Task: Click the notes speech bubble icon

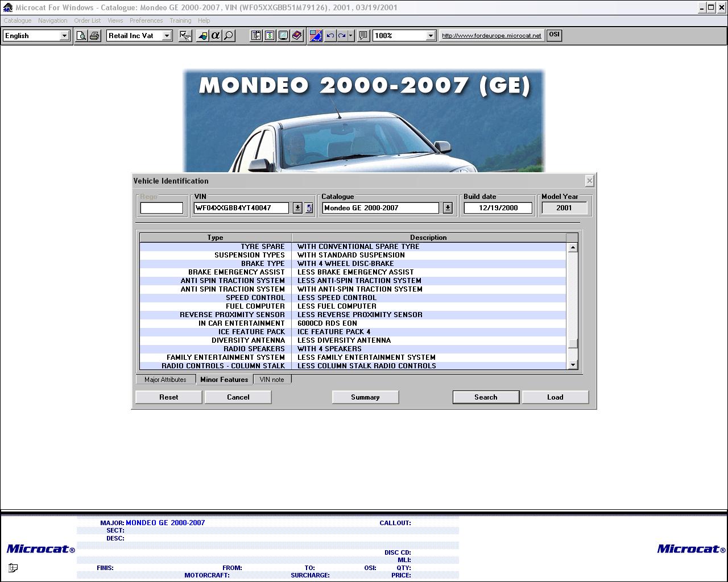Action: 363,36
